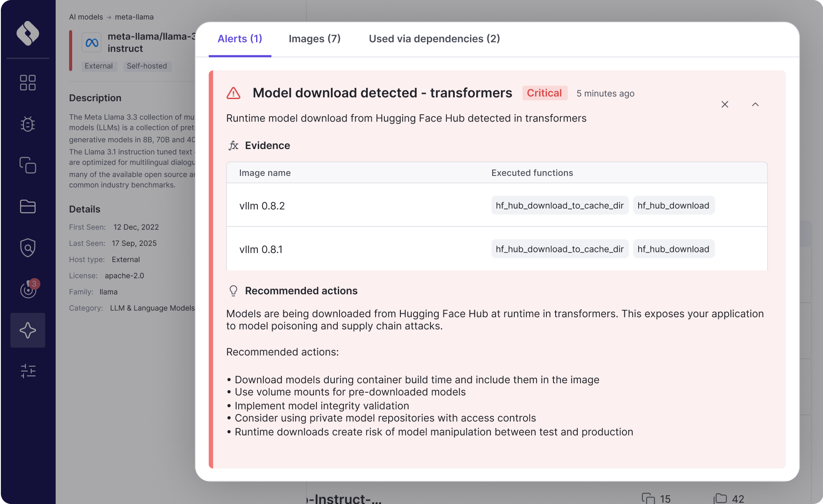Click meta-llama breadcrumb
The image size is (823, 504).
click(134, 17)
